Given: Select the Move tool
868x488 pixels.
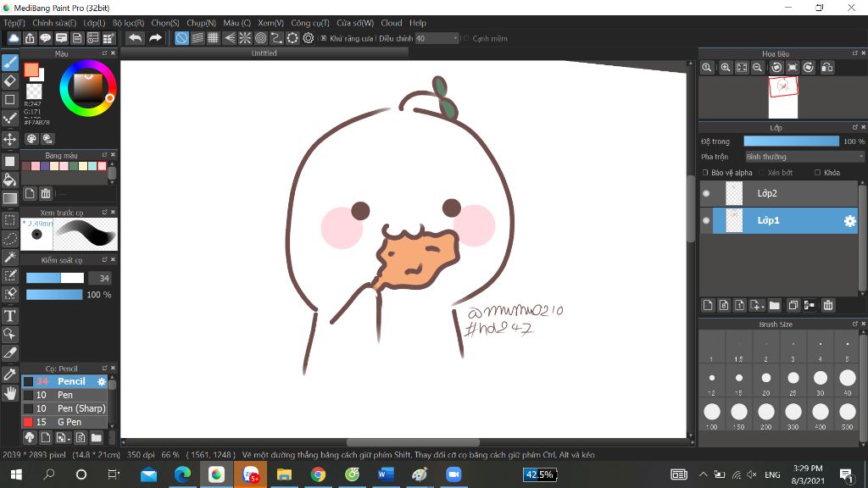Looking at the screenshot, I should click(x=10, y=139).
